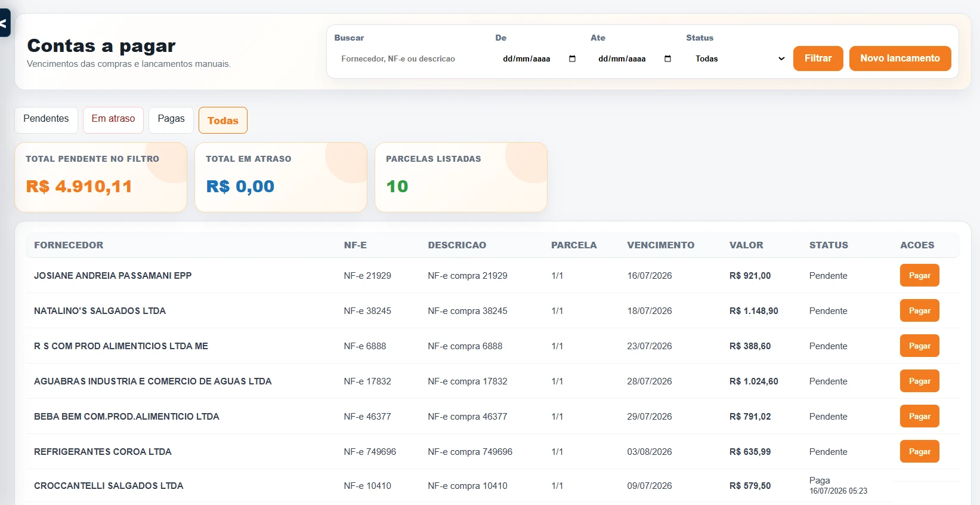This screenshot has height=505, width=980.
Task: Click the NF-e 10410 invoice cell
Action: click(x=367, y=486)
